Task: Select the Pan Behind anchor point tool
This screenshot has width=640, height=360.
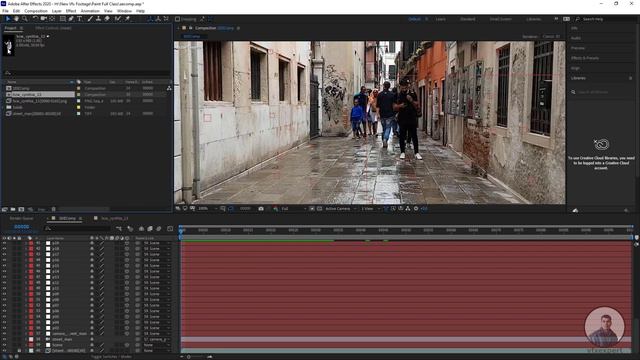Action: 52,19
